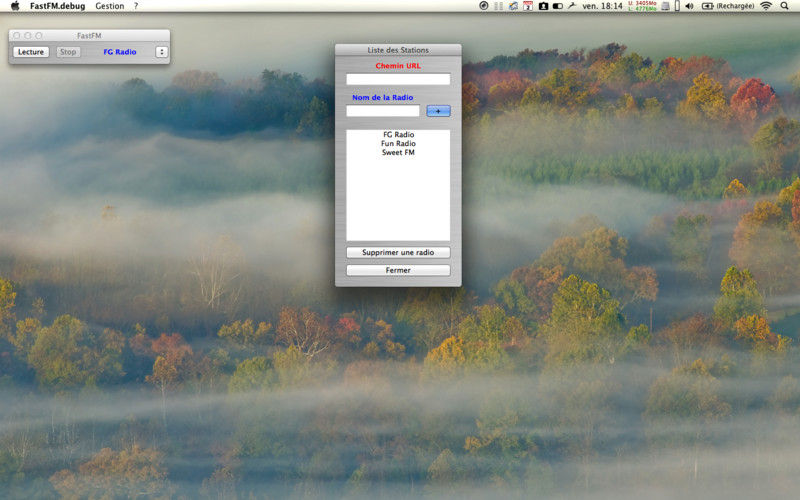The image size is (800, 500).
Task: Click the calendar icon in menu bar
Action: point(527,6)
